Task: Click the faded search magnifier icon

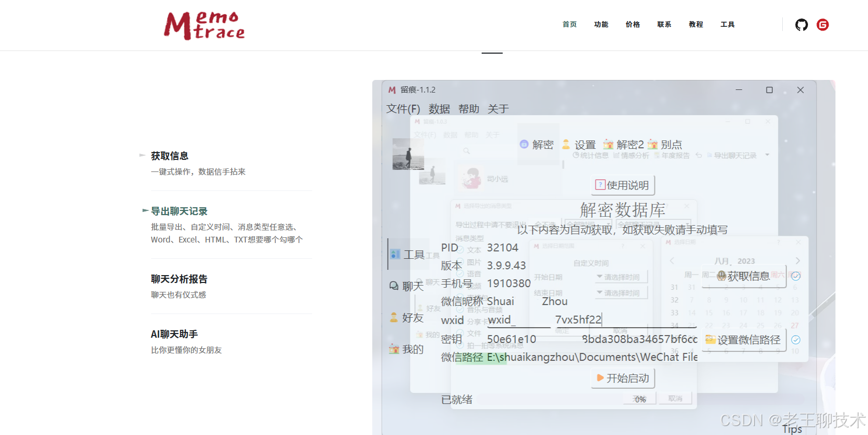Action: [466, 151]
